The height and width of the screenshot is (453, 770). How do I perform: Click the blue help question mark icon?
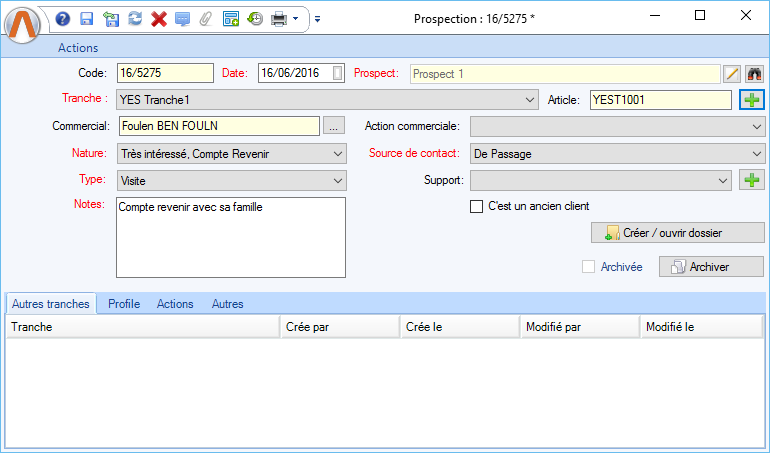point(63,18)
